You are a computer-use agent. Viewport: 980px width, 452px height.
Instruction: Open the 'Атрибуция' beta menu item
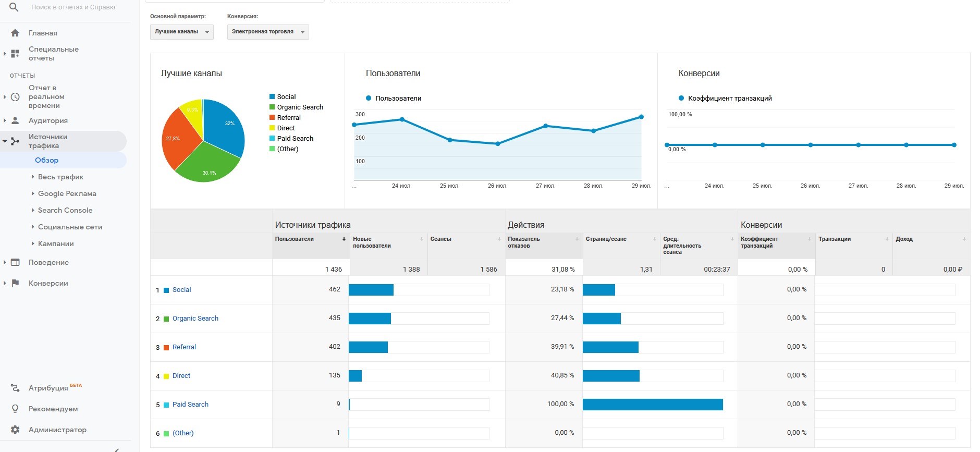pos(48,388)
